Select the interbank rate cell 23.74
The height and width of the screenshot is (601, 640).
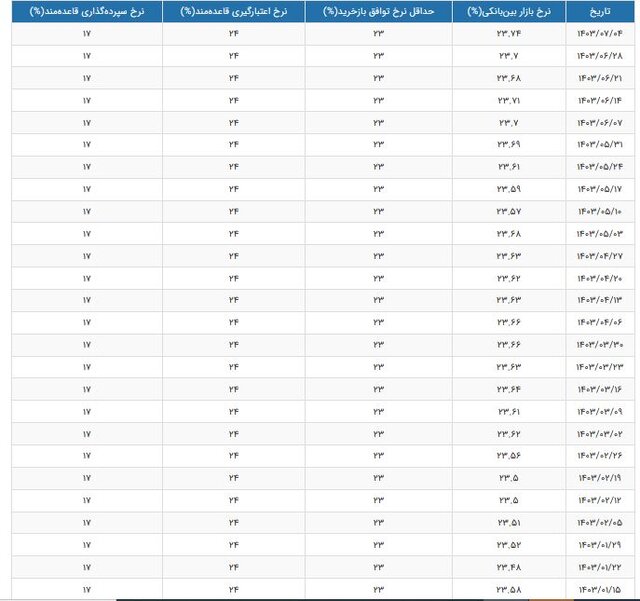click(509, 33)
